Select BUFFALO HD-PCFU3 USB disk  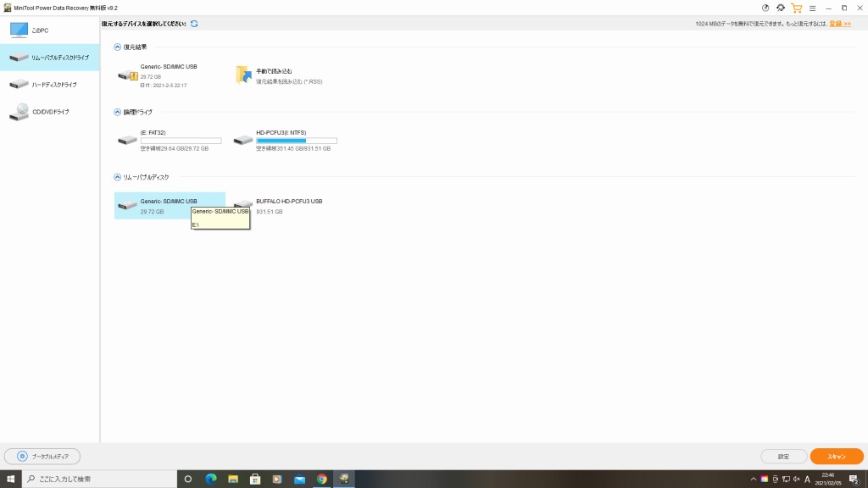[x=285, y=205]
